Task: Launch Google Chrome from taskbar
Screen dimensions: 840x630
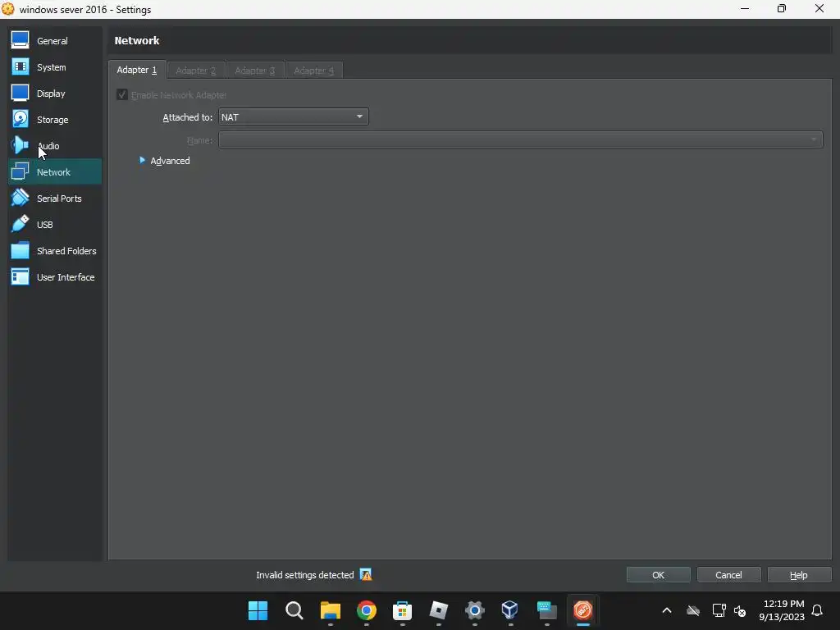Action: pos(367,610)
